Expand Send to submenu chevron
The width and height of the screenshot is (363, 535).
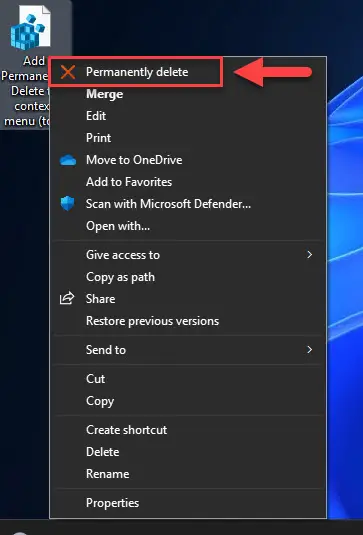click(309, 350)
